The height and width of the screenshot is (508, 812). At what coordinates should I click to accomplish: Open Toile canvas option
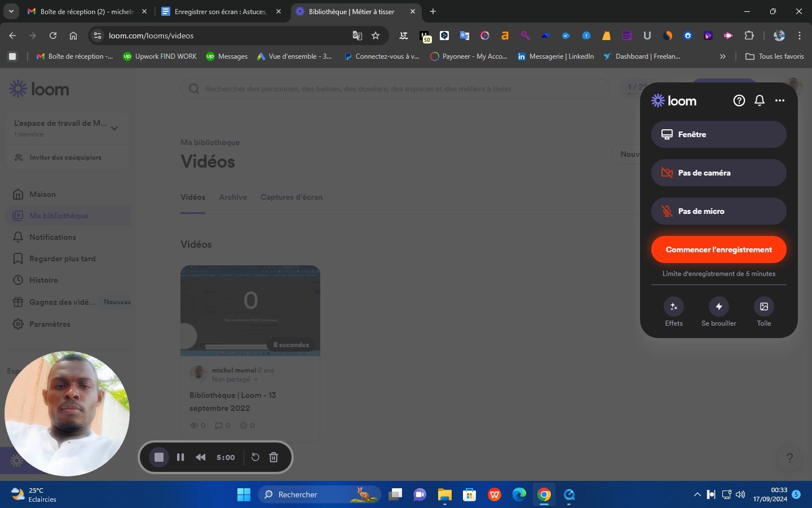764,312
